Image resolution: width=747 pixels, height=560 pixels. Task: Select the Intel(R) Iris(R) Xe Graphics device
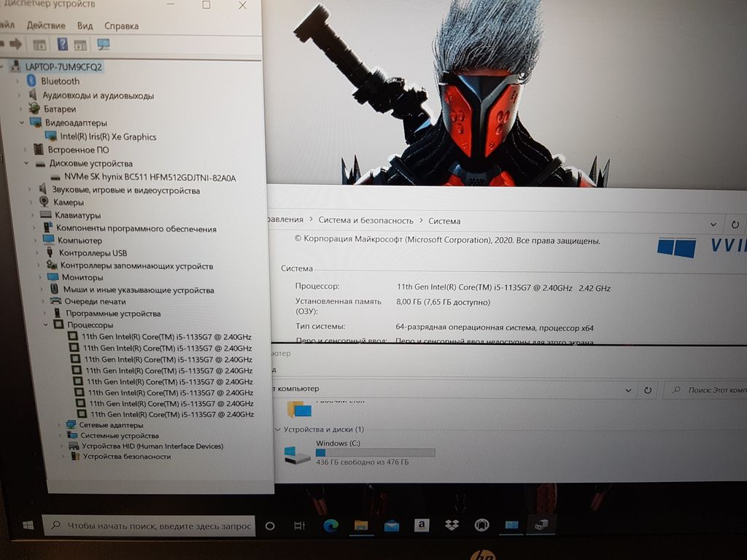(108, 136)
